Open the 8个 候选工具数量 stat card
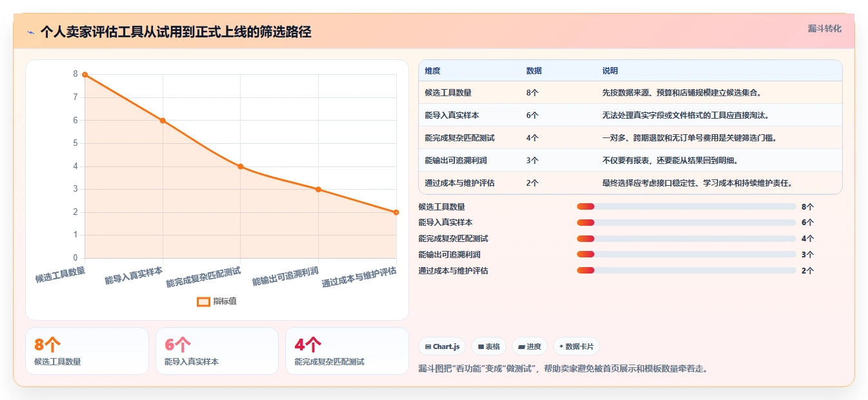This screenshot has width=868, height=400. (x=87, y=351)
